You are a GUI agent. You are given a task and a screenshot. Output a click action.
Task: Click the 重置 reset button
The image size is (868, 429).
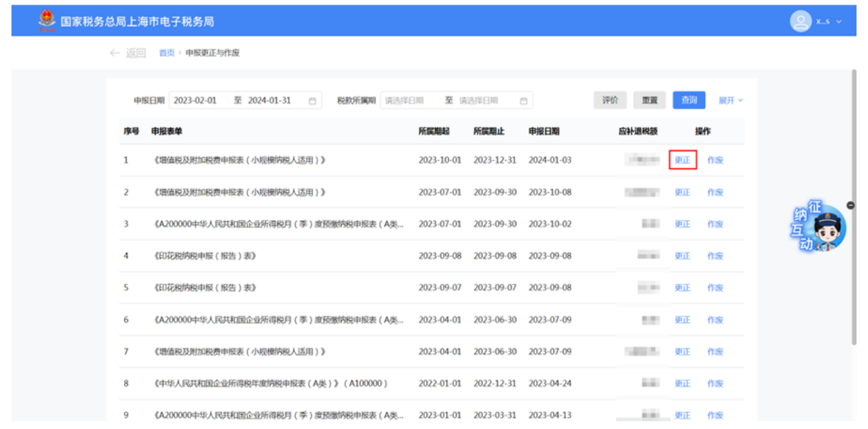click(649, 100)
